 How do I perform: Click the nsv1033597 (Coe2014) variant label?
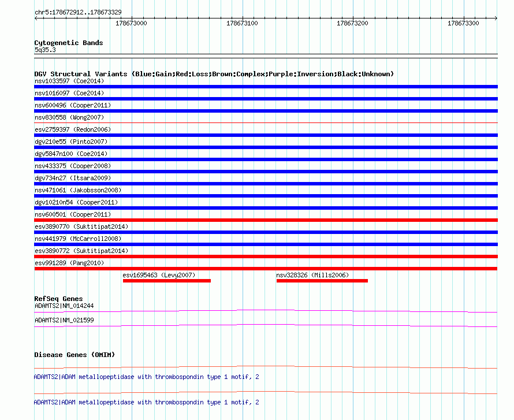69,81
